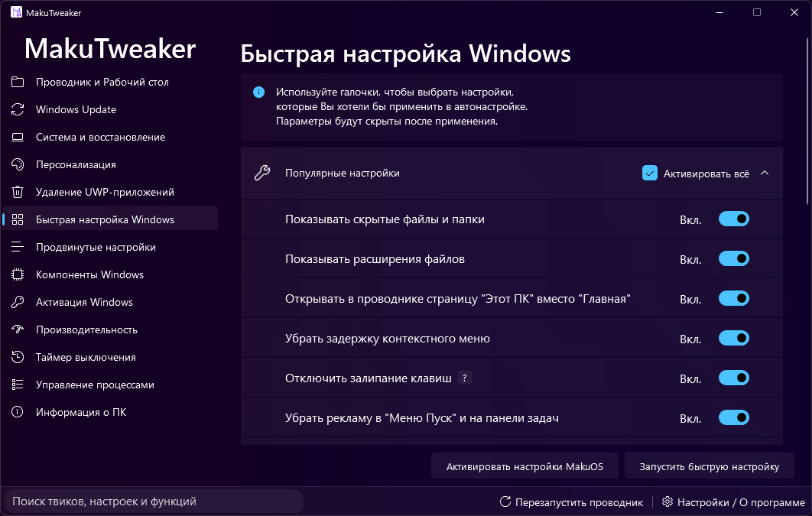Click the chip icon beside Компоненты Windows
The height and width of the screenshot is (516, 812).
pyautogui.click(x=18, y=274)
